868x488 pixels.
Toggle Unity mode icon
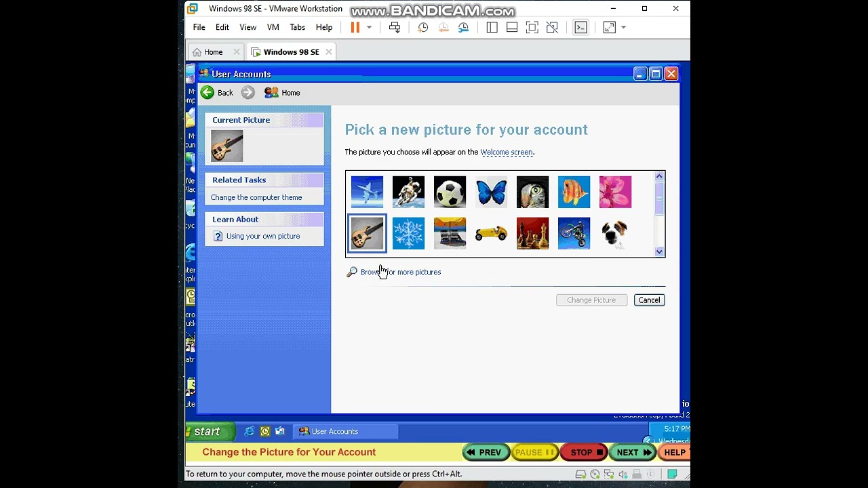tap(553, 27)
